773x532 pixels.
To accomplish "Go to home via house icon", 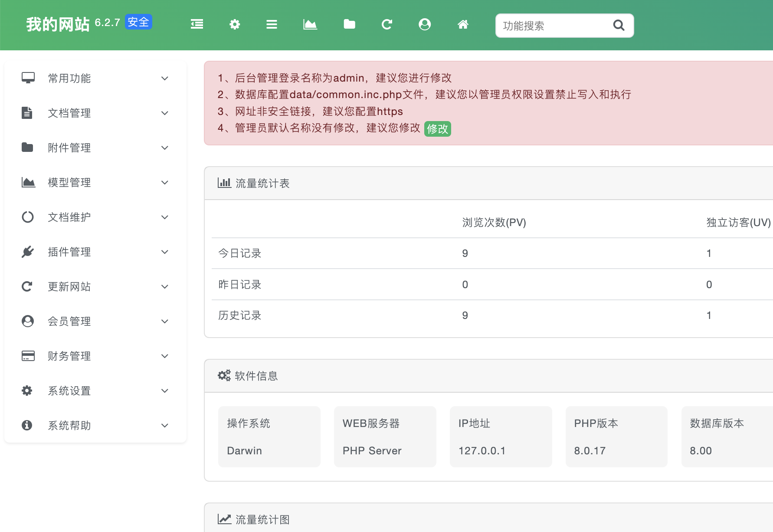I will [463, 24].
